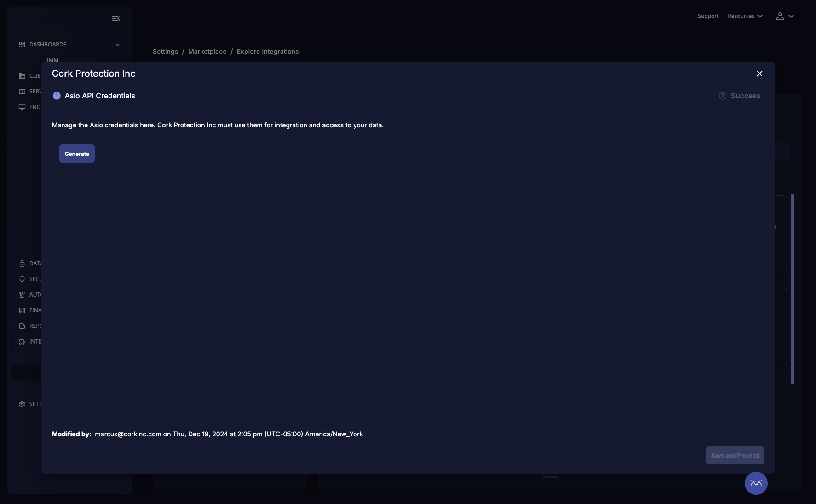
Task: Collapse the sidebar menu icon
Action: pyautogui.click(x=116, y=18)
